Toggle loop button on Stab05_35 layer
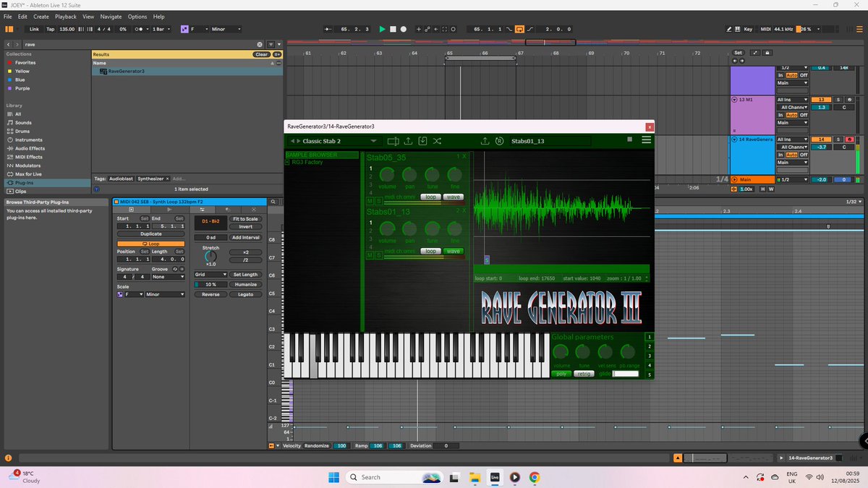 tap(431, 197)
